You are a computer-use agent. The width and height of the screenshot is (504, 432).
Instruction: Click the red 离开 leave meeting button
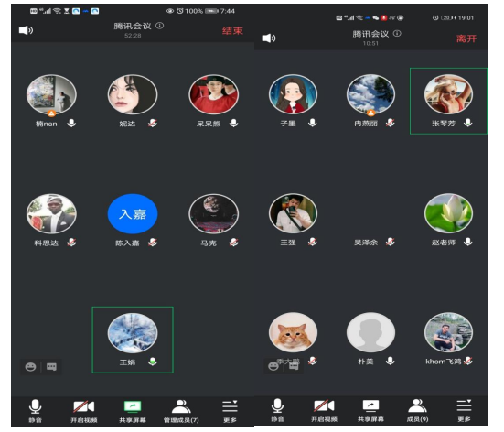click(466, 39)
